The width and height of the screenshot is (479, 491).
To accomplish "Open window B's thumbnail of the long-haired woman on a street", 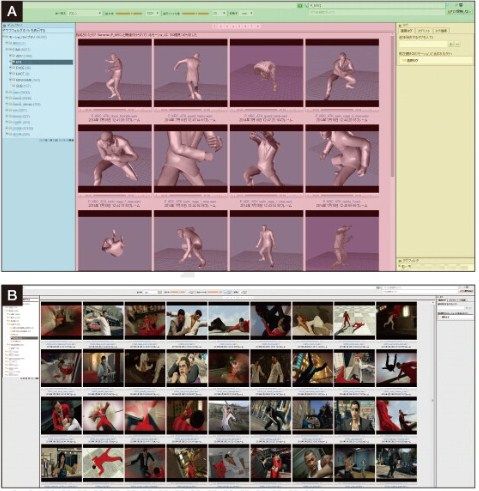I will [61, 463].
